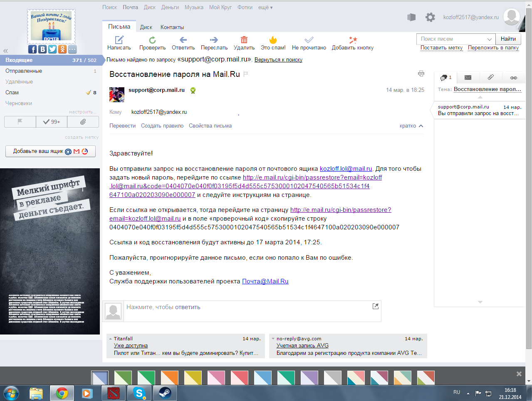Forward the message with Переслать

(214, 43)
